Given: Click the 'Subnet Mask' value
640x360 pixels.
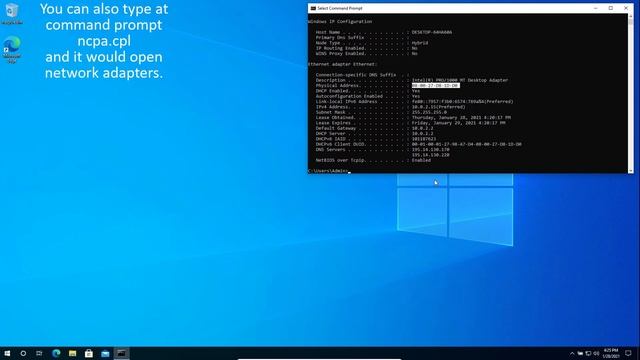Looking at the screenshot, I should (x=429, y=112).
